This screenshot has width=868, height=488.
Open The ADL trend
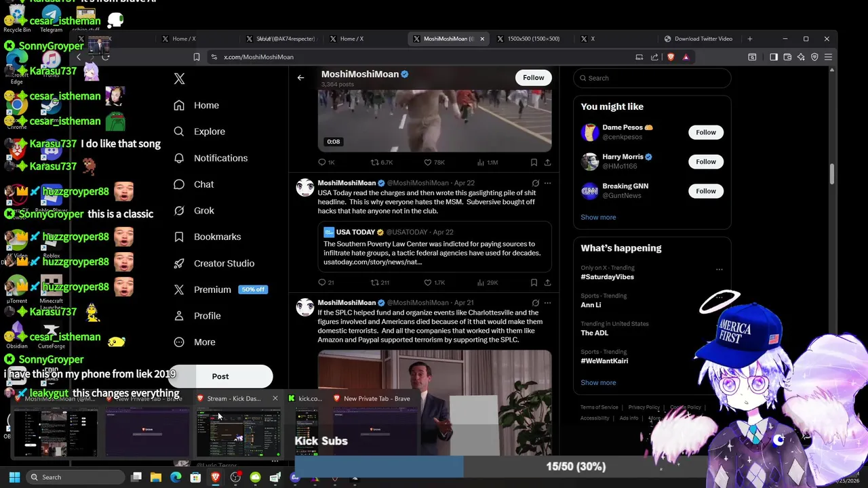coord(594,333)
